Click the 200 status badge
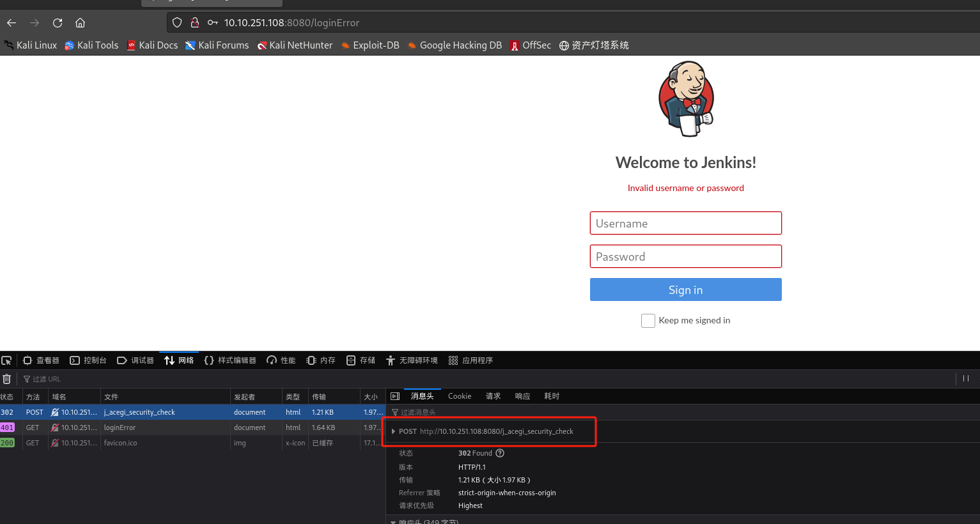Viewport: 980px width, 524px height. click(x=7, y=443)
